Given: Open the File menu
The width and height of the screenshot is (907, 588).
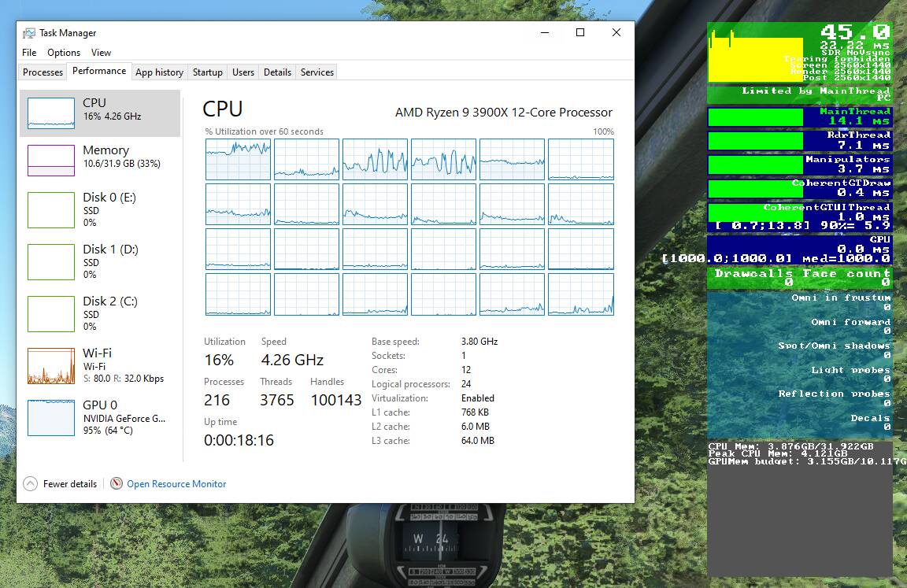Looking at the screenshot, I should click(29, 53).
